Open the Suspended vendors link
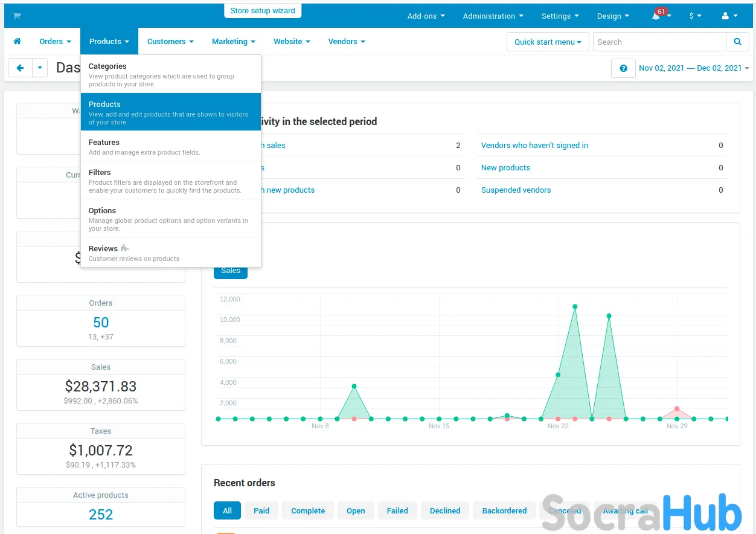The width and height of the screenshot is (756, 534). pos(516,190)
